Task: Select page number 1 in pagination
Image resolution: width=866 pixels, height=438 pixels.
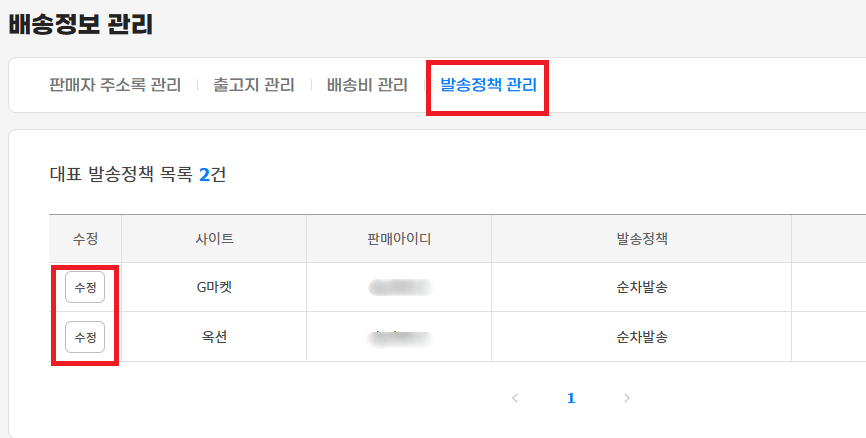Action: [x=571, y=398]
